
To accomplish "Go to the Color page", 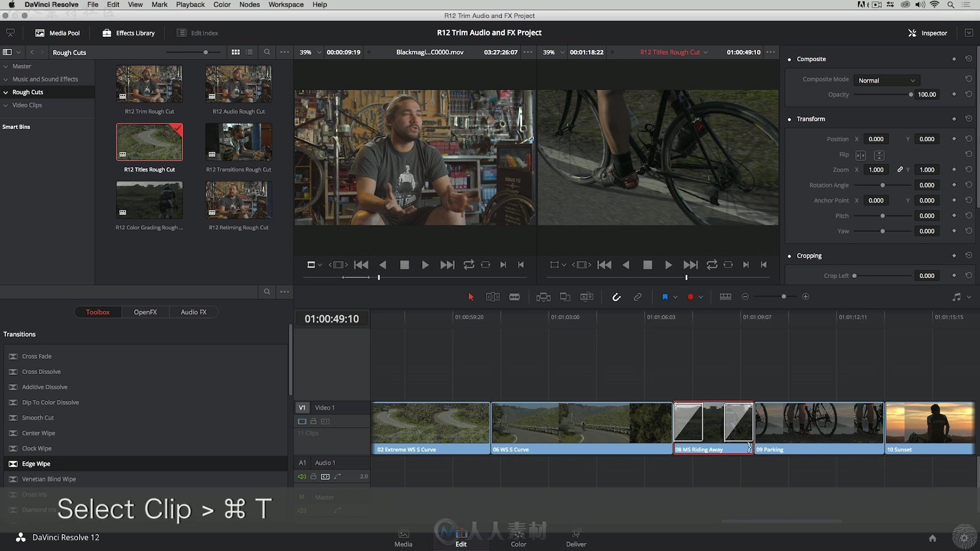I will tap(519, 539).
